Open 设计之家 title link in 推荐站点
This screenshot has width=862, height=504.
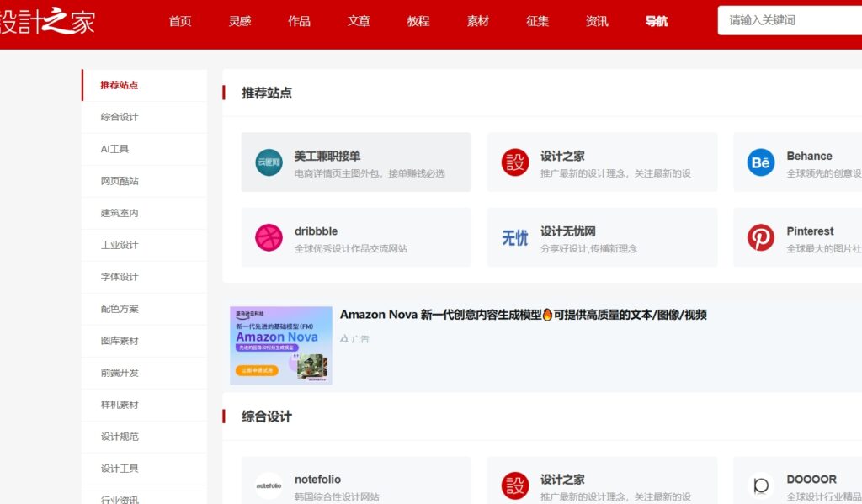[562, 157]
